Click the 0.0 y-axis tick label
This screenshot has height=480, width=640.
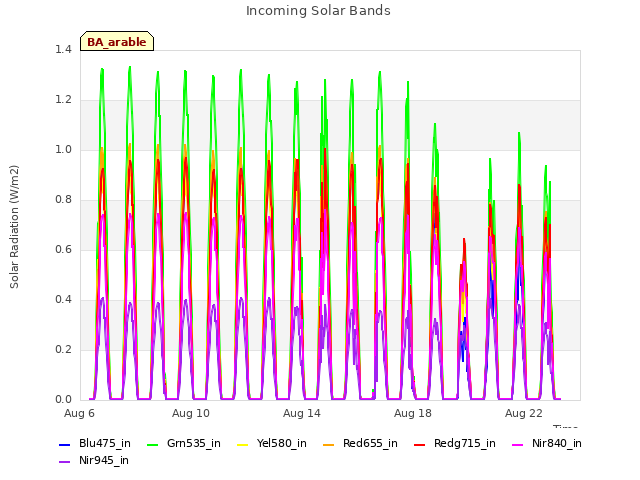tap(63, 400)
